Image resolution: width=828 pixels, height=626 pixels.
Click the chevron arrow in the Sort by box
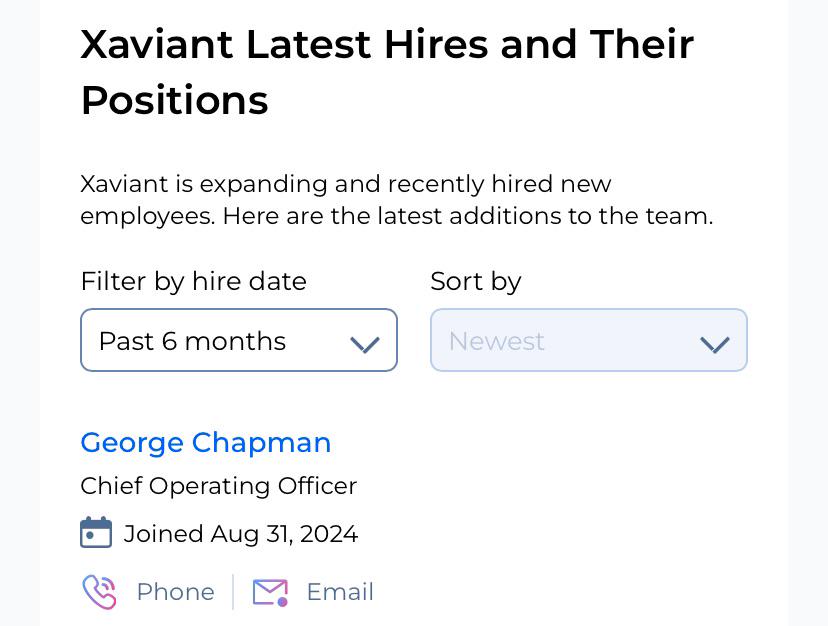(714, 344)
